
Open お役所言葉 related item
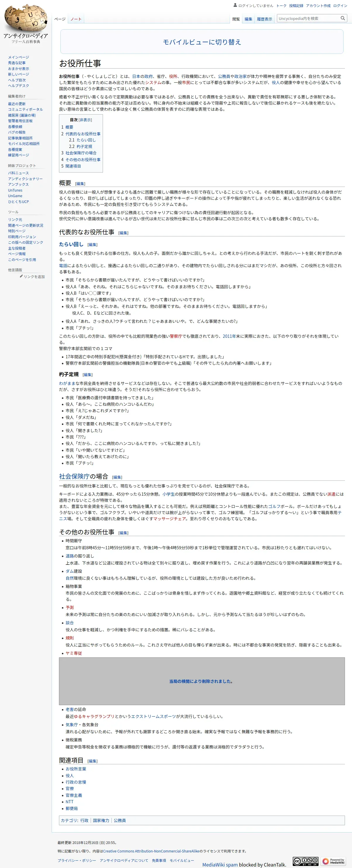[x=76, y=769]
